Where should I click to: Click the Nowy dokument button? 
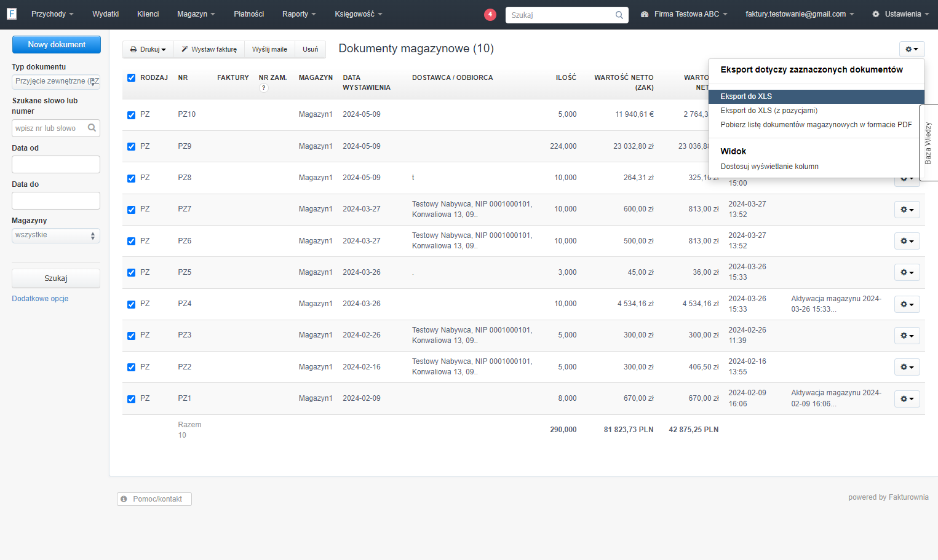pyautogui.click(x=57, y=44)
